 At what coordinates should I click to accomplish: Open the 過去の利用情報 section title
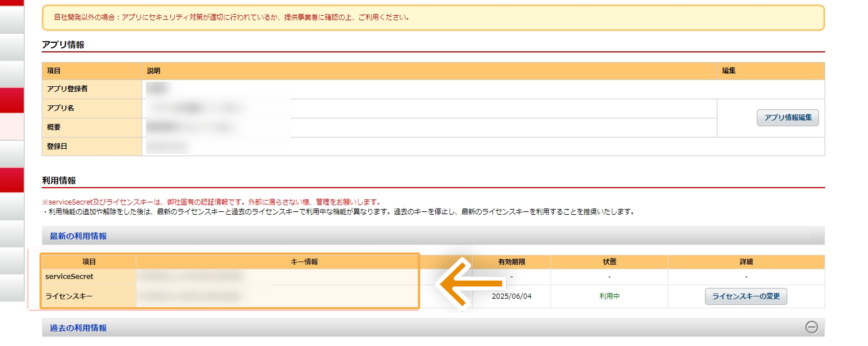click(78, 327)
